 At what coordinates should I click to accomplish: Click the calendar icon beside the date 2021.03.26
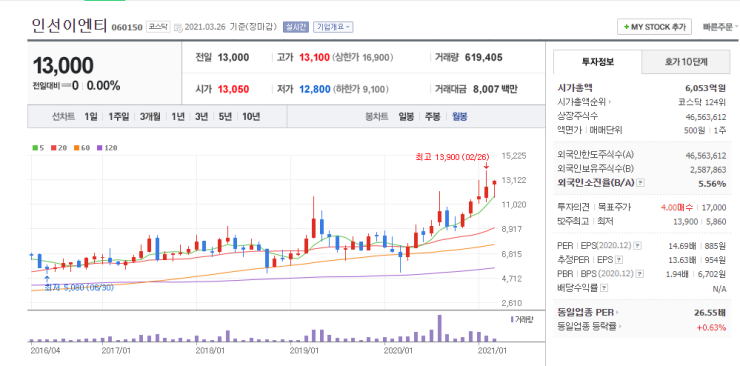tap(178, 27)
